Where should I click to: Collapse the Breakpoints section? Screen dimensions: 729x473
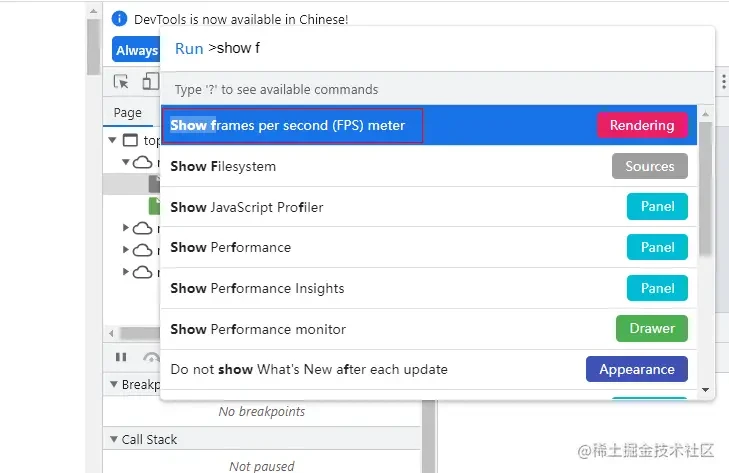(113, 384)
